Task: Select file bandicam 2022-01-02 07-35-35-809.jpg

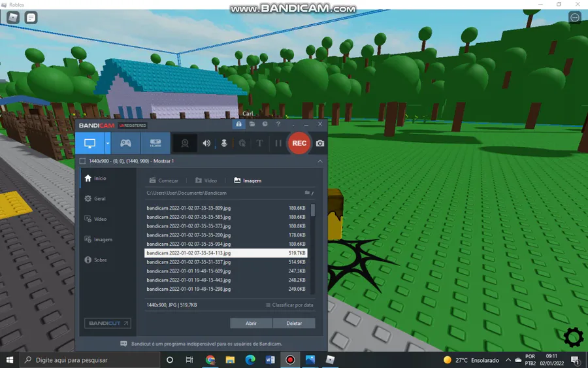Action: click(x=226, y=208)
